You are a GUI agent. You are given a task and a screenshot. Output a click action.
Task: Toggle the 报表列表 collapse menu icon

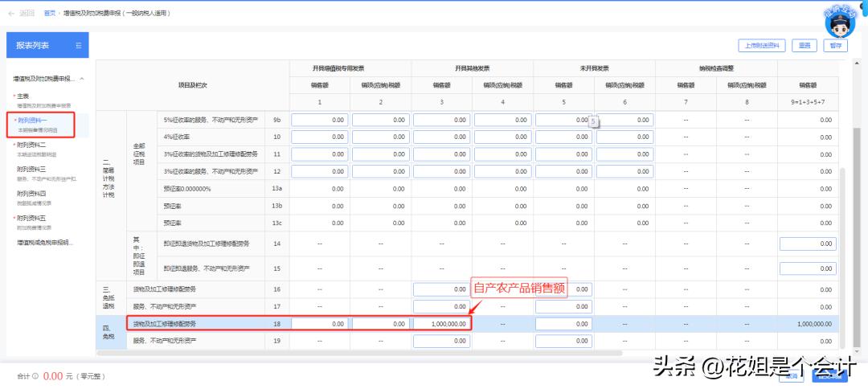tap(79, 45)
